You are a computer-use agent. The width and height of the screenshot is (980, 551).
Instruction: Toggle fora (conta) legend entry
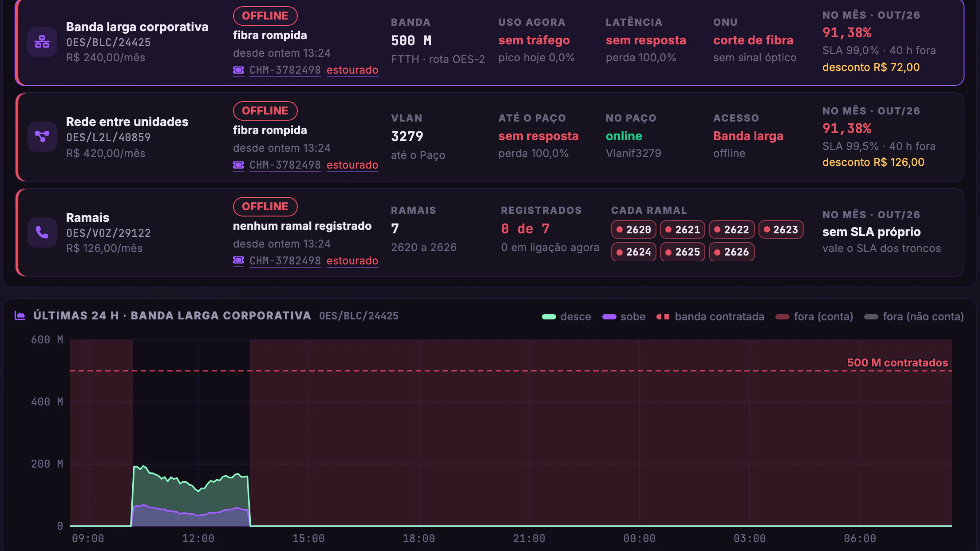click(814, 317)
